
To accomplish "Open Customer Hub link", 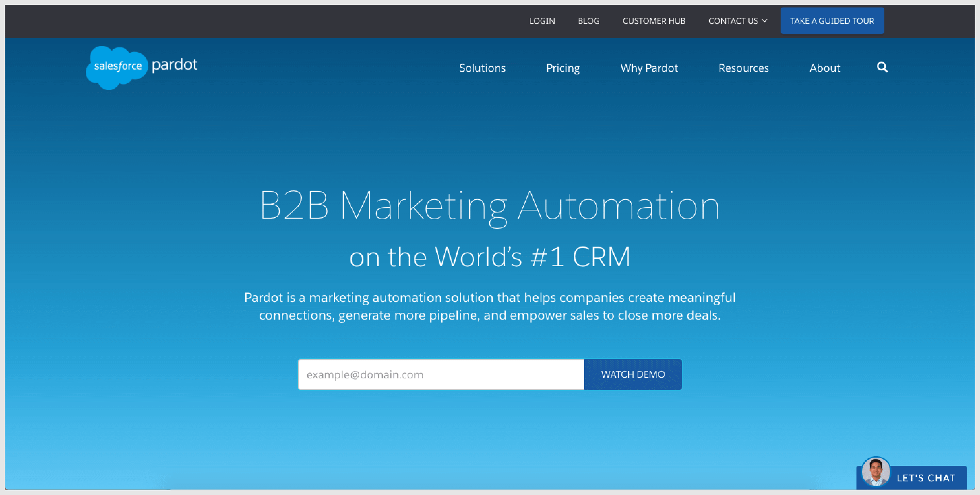I will tap(654, 21).
